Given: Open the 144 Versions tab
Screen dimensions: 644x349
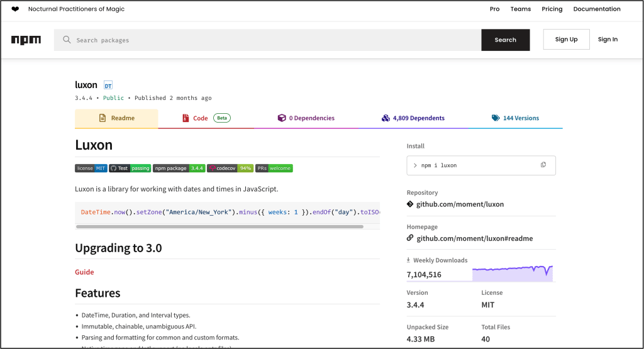Looking at the screenshot, I should (x=516, y=118).
